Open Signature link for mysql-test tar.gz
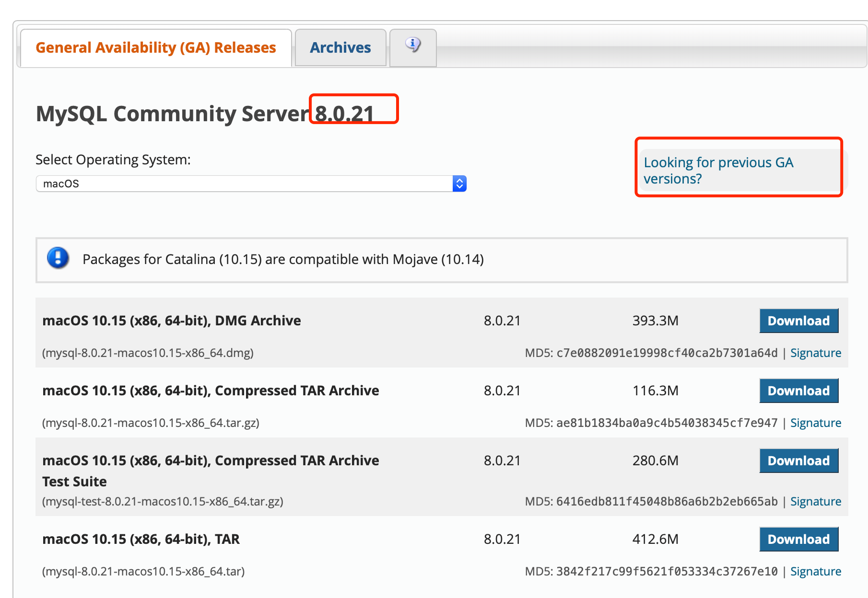 pyautogui.click(x=816, y=502)
